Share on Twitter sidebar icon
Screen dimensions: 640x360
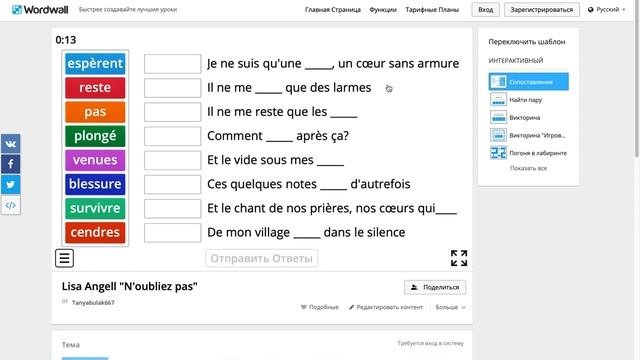pos(10,184)
